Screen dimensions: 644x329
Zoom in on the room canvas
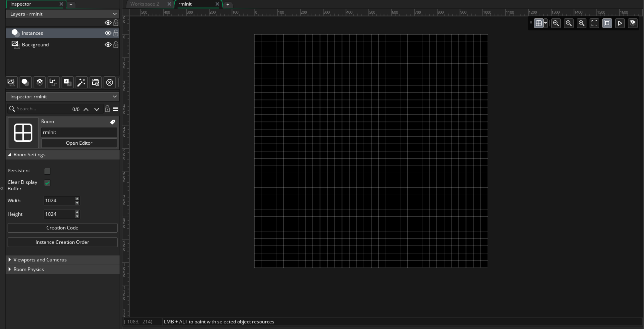pyautogui.click(x=582, y=23)
